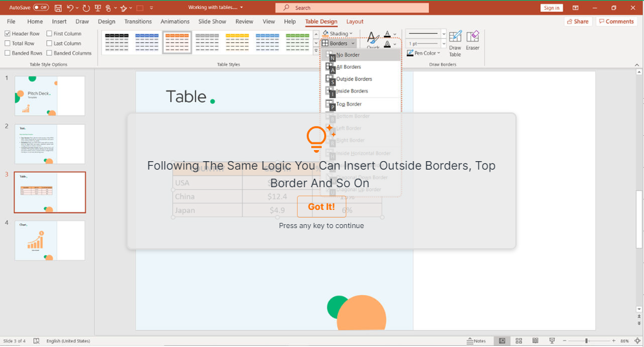Enable the Banded Rows checkbox

(7, 53)
